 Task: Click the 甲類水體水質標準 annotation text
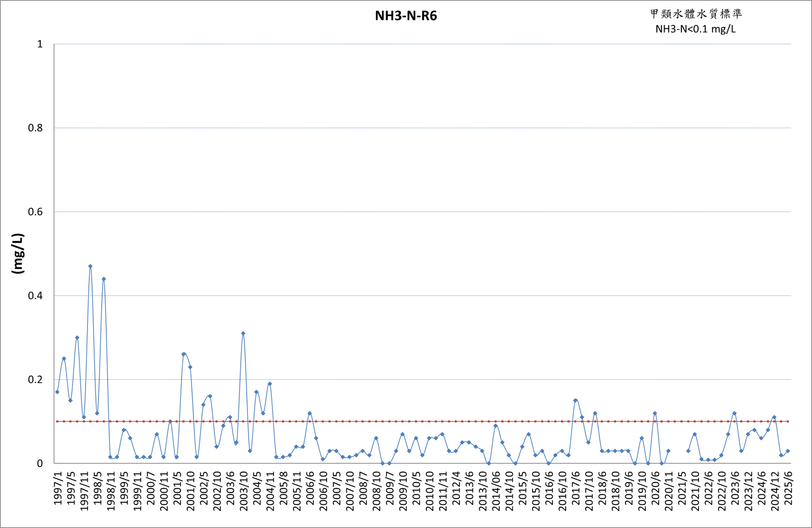click(696, 14)
